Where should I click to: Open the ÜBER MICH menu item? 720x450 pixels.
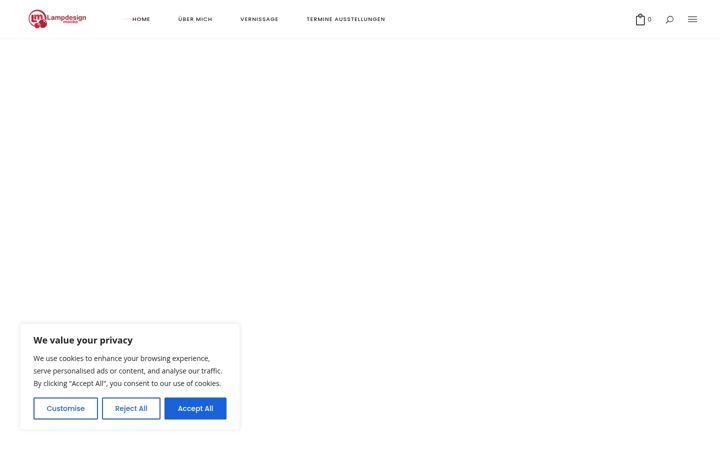tap(195, 19)
